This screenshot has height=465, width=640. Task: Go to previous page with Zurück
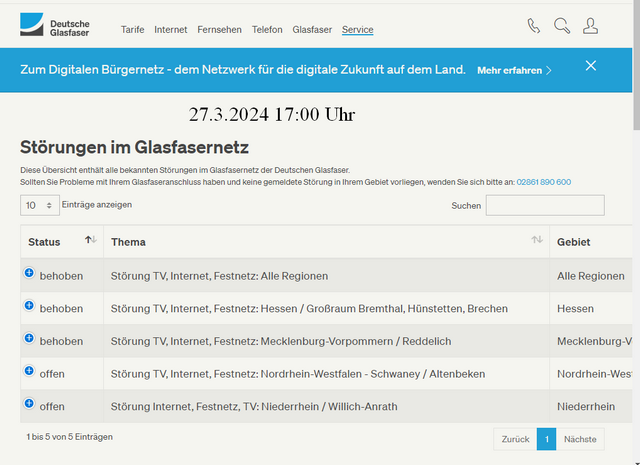(515, 439)
